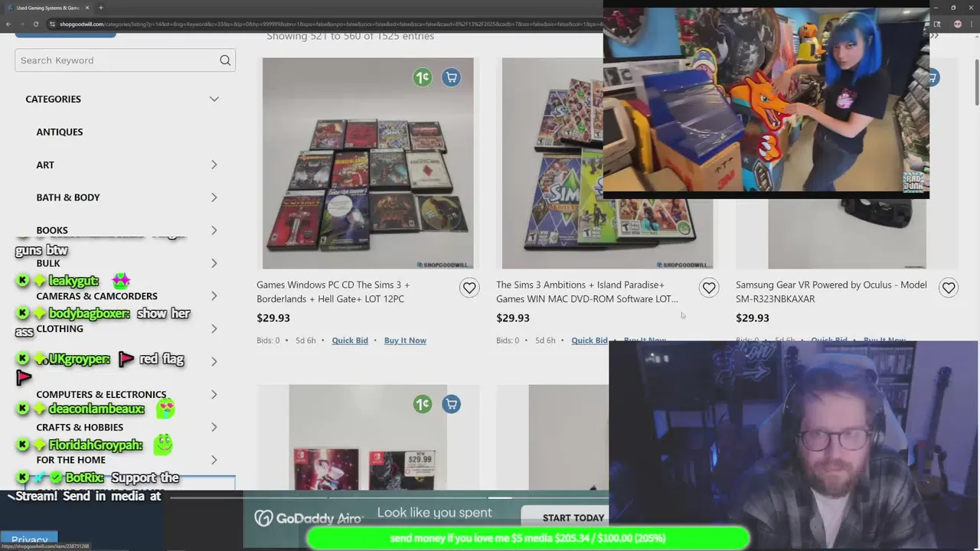Favorite the Sims 3 Ambitions + Island Paradise lot
The height and width of the screenshot is (551, 980).
click(x=709, y=288)
